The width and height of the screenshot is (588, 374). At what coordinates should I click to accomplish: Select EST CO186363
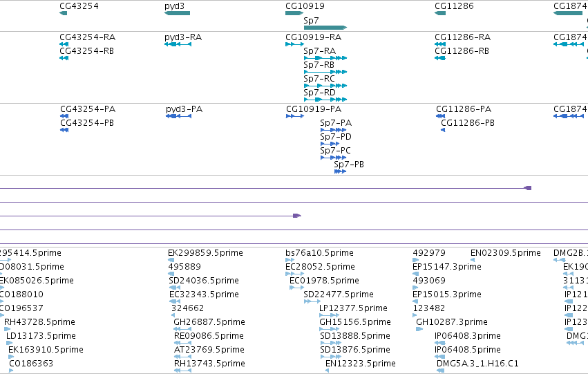(x=31, y=364)
